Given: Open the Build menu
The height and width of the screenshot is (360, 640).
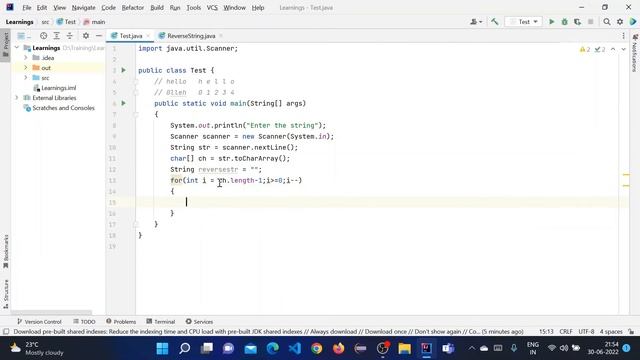Looking at the screenshot, I should pos(157,8).
